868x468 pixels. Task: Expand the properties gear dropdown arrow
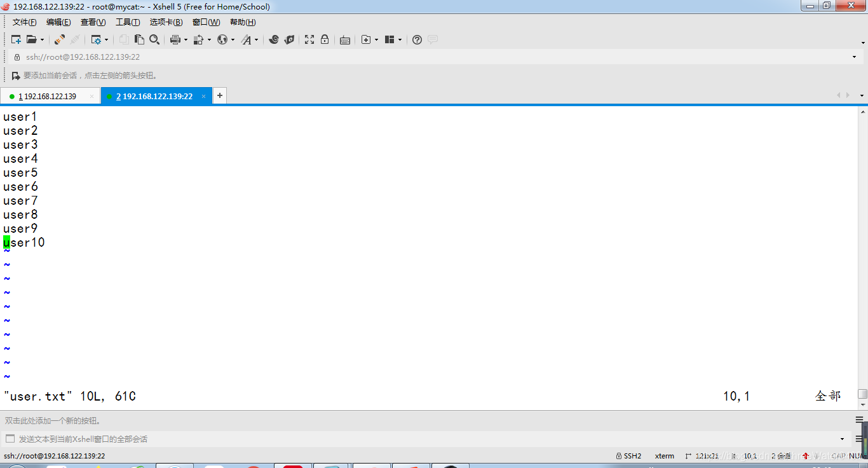106,39
